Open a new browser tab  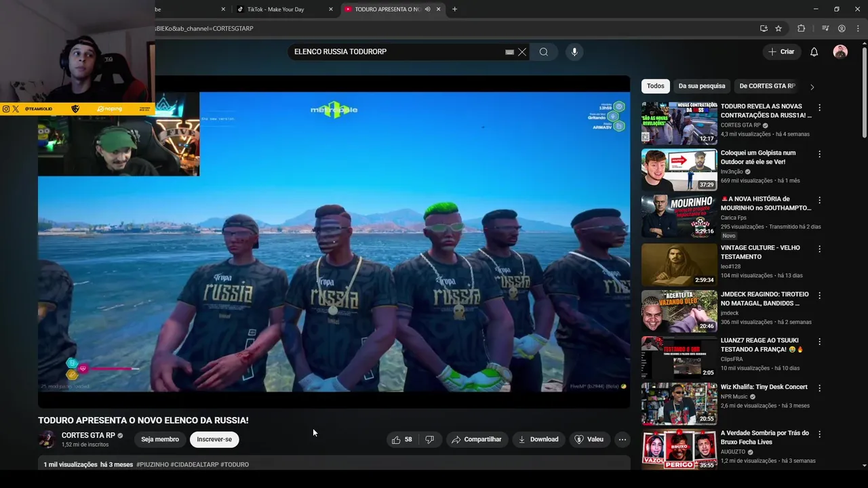454,9
